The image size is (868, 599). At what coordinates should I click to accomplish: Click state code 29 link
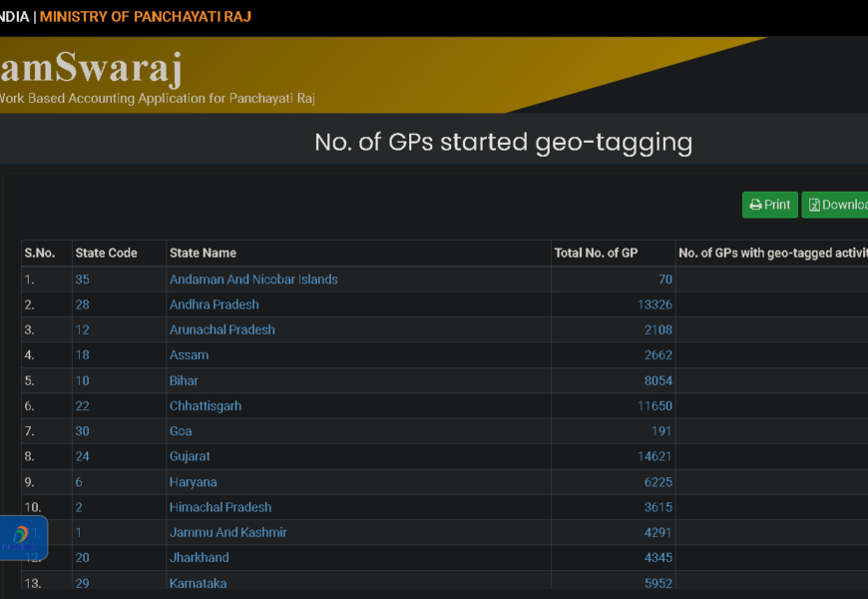pos(82,583)
